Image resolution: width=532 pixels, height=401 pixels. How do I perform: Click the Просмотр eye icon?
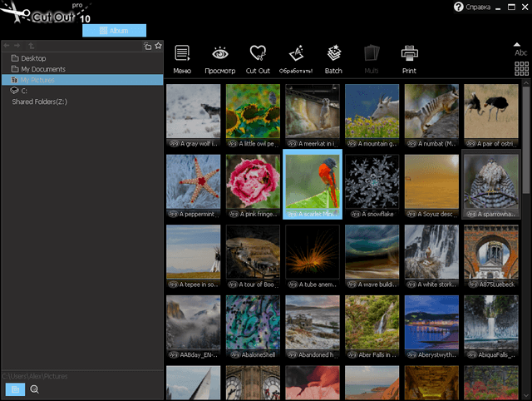click(220, 57)
